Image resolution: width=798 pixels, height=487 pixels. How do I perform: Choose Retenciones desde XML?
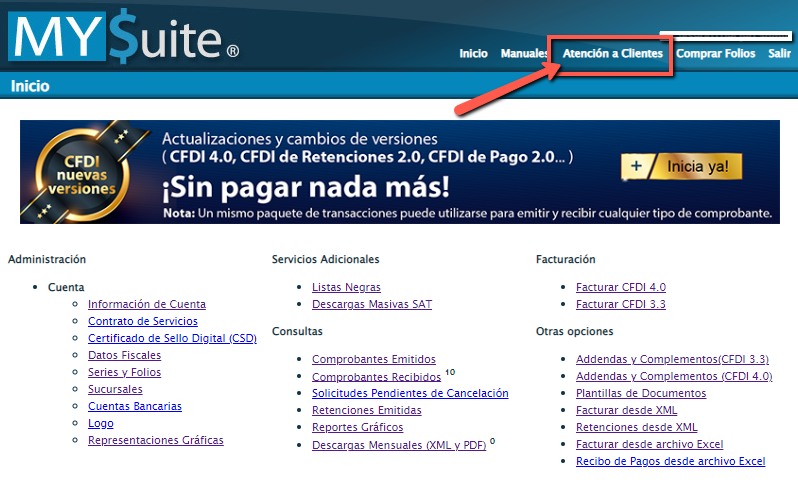(636, 427)
